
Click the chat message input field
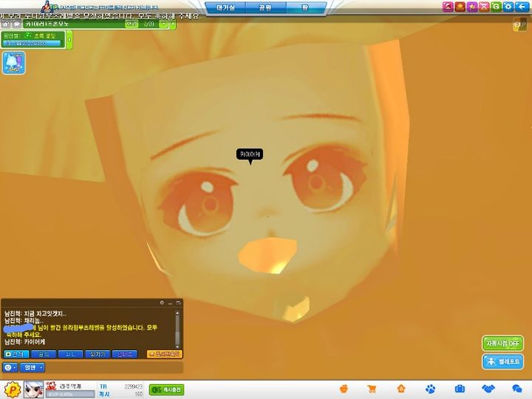115,367
